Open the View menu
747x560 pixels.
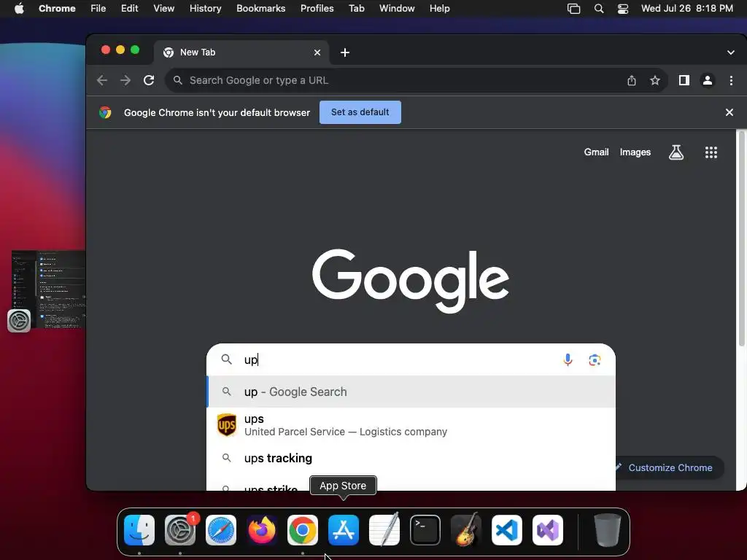point(164,9)
